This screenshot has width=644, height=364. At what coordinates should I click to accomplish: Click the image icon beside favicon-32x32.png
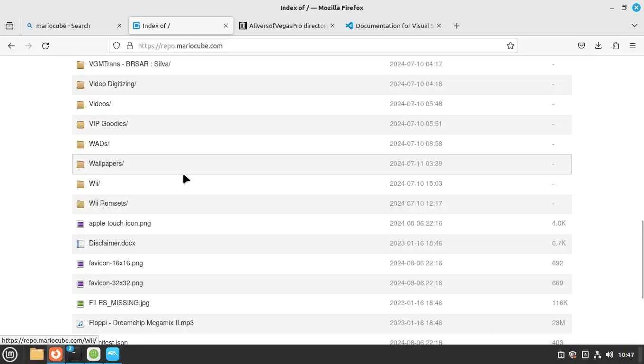pyautogui.click(x=80, y=283)
